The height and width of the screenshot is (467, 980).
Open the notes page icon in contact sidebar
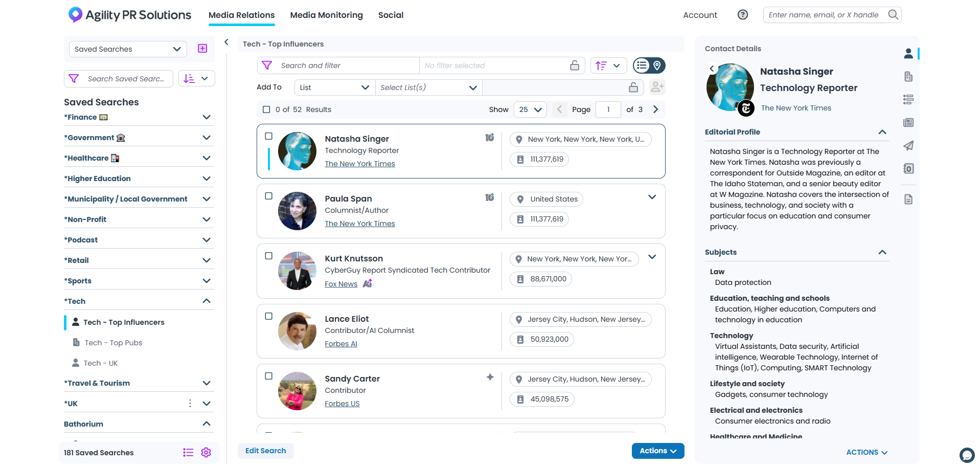point(908,199)
